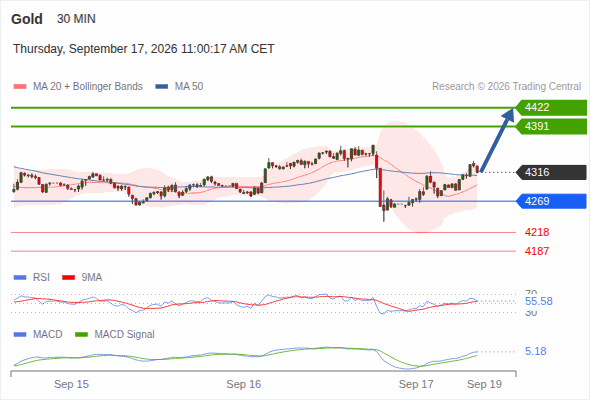590x400 pixels.
Task: Click the MACD value 5.18
Action: 536,351
